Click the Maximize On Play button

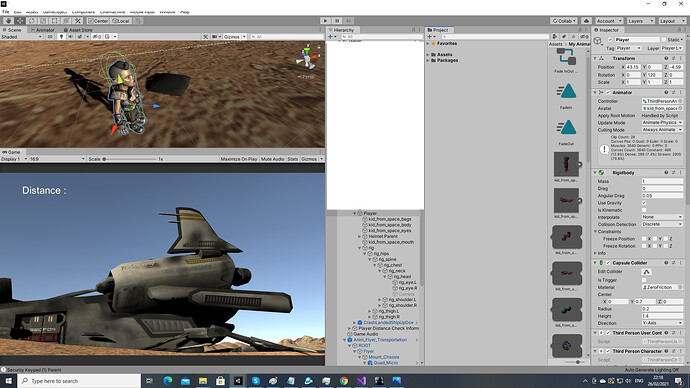pyautogui.click(x=239, y=159)
